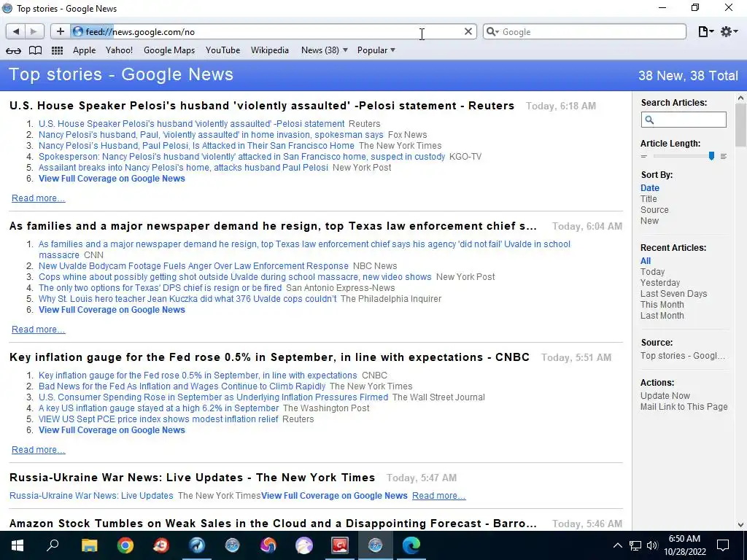This screenshot has height=560, width=747.
Task: Open Russia-Ukraine War News headline
Action: pyautogui.click(x=192, y=478)
